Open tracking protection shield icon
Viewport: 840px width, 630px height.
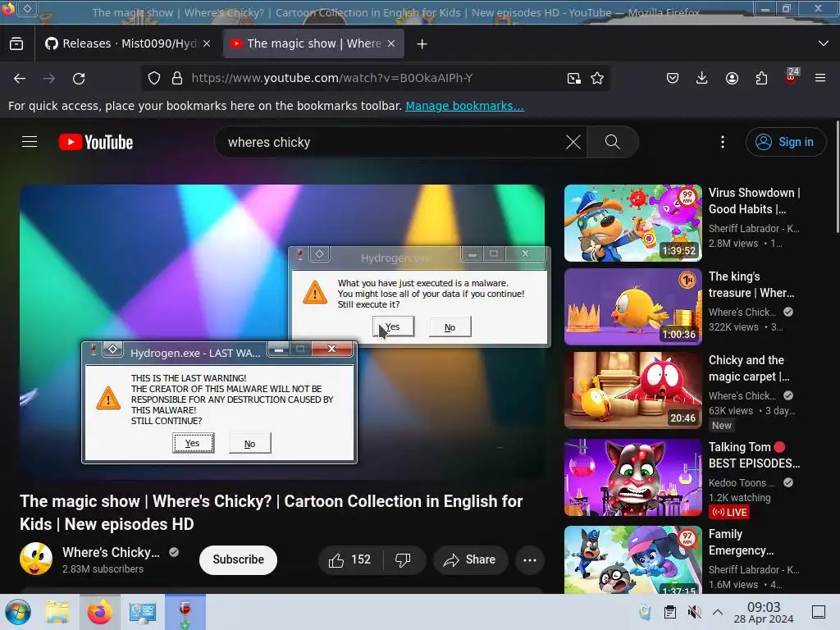pyautogui.click(x=154, y=78)
